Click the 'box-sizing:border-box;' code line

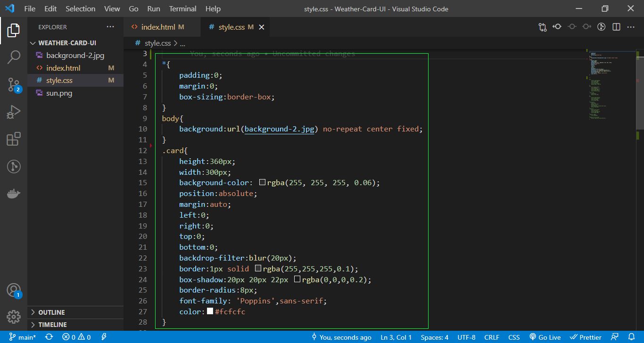point(227,97)
